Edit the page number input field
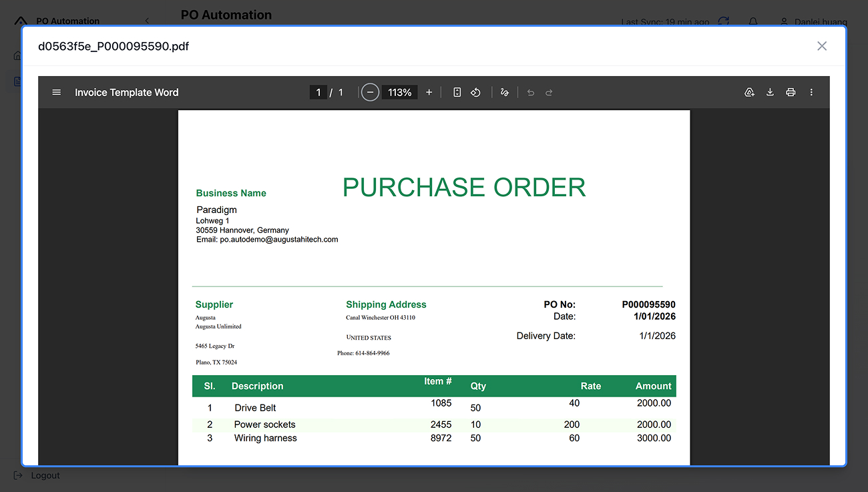868x492 pixels. (x=318, y=92)
